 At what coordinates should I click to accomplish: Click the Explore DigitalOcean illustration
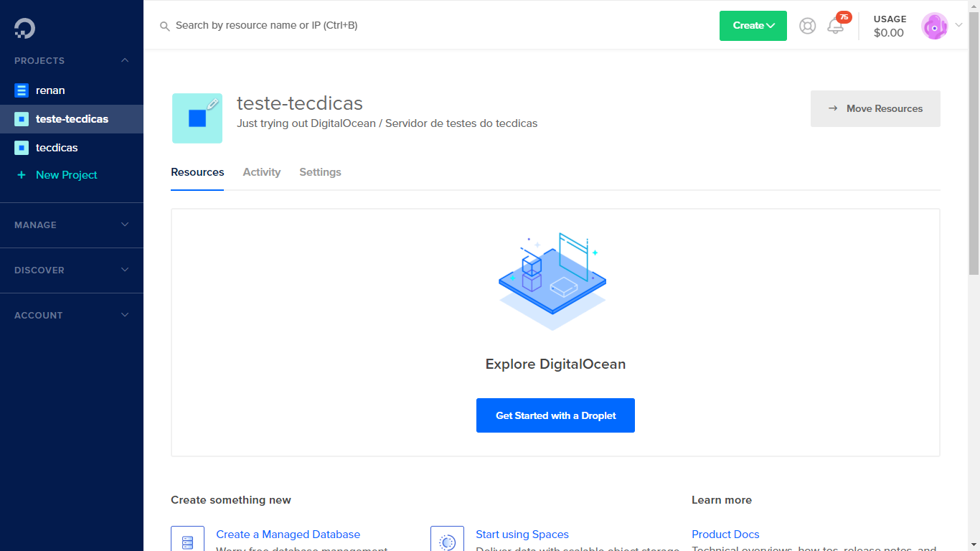click(x=553, y=281)
